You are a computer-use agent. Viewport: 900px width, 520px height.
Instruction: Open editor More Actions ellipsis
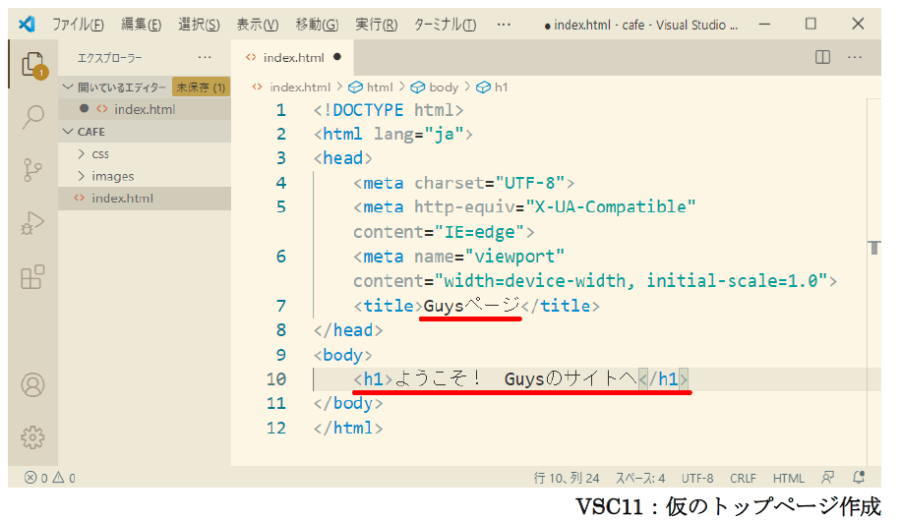[855, 57]
